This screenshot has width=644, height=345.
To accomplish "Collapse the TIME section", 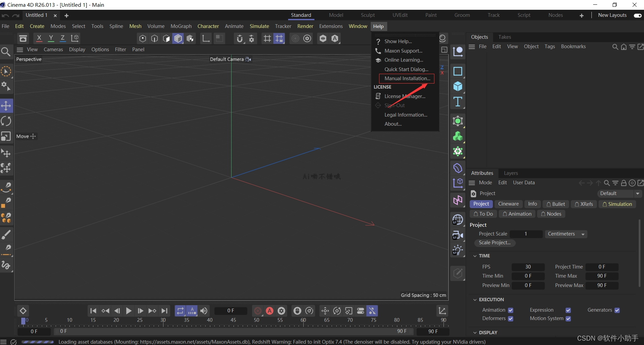I will coord(476,256).
